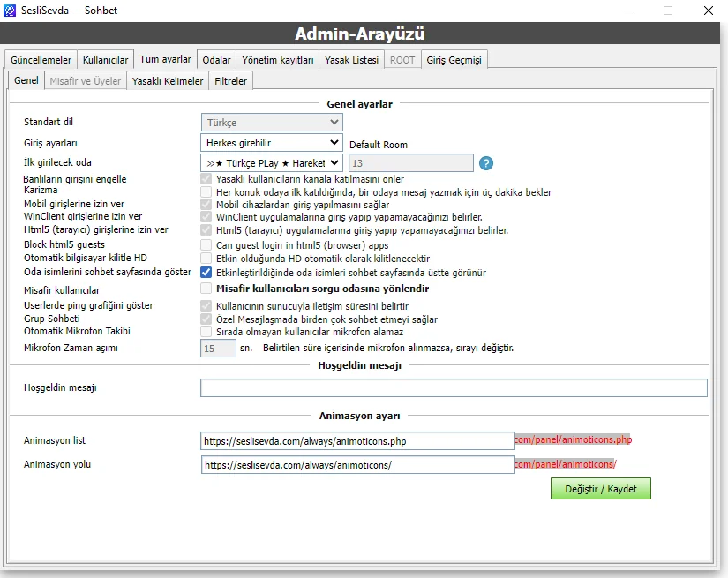Click the Hoşgeldin mesajı input field
This screenshot has width=728, height=578.
(x=454, y=387)
